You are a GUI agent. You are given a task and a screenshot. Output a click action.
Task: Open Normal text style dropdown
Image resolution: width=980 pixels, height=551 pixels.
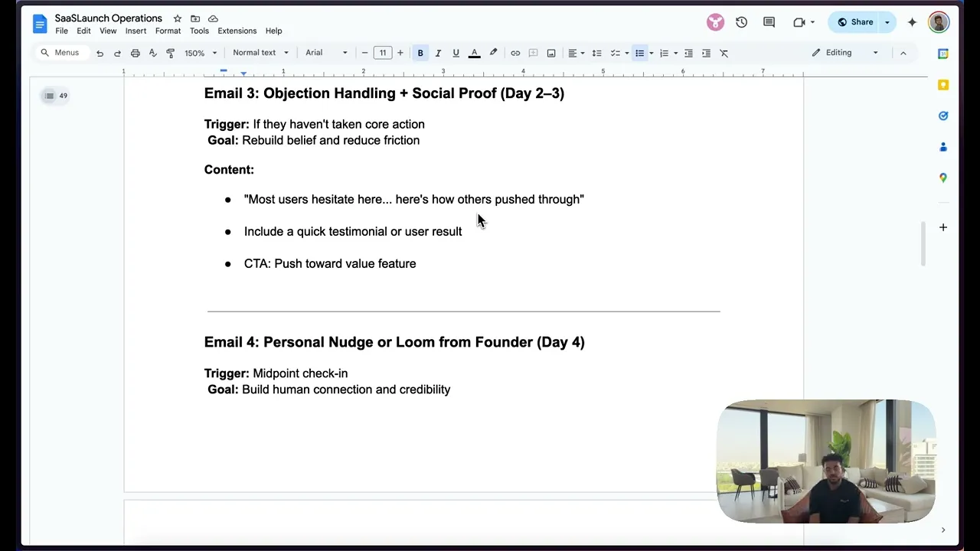tap(260, 53)
